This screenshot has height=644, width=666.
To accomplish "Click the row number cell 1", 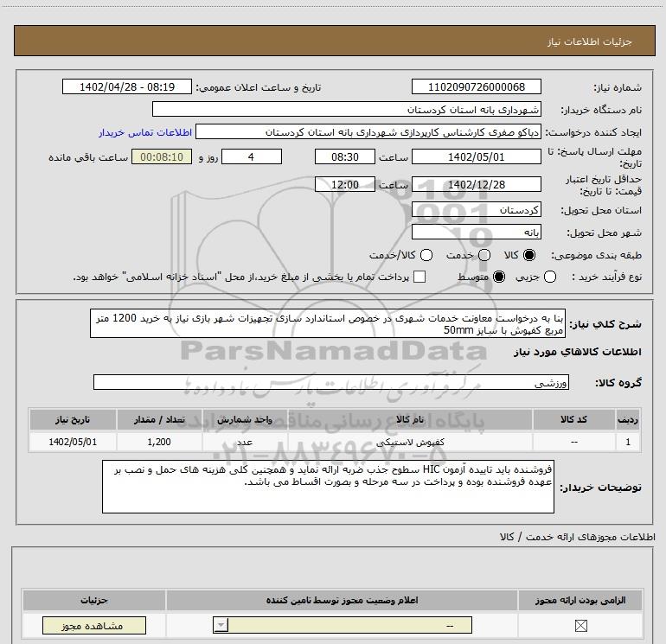I will [628, 442].
